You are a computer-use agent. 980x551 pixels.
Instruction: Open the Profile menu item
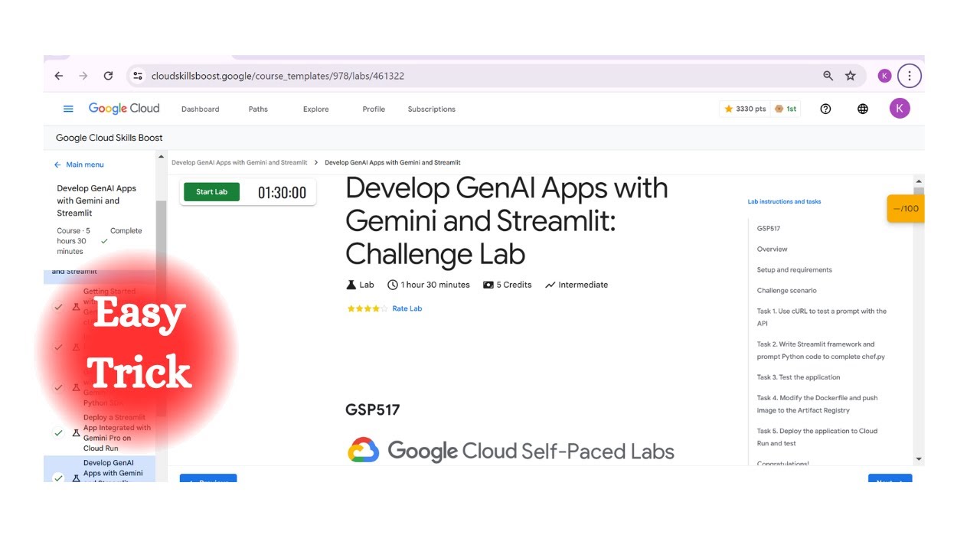pos(374,109)
